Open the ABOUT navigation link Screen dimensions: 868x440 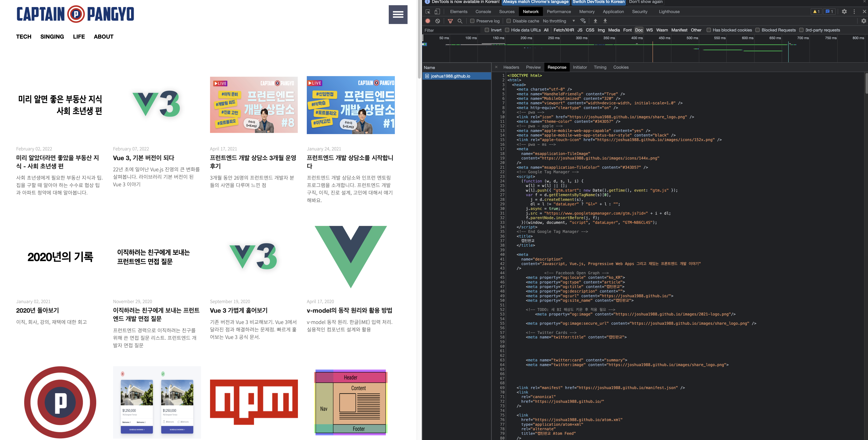pos(103,37)
